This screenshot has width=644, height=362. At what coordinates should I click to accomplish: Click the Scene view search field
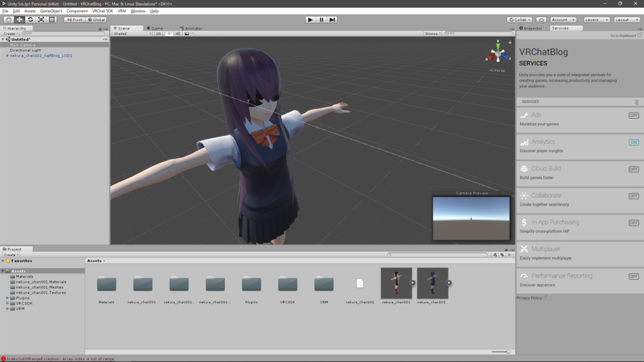478,34
